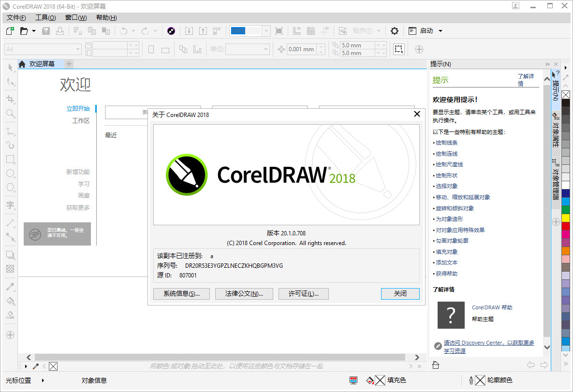Expand the 启动 launcher dropdown

(441, 31)
